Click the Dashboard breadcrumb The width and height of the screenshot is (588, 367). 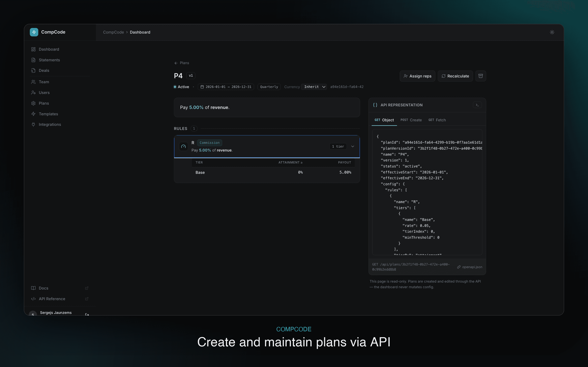click(x=140, y=32)
